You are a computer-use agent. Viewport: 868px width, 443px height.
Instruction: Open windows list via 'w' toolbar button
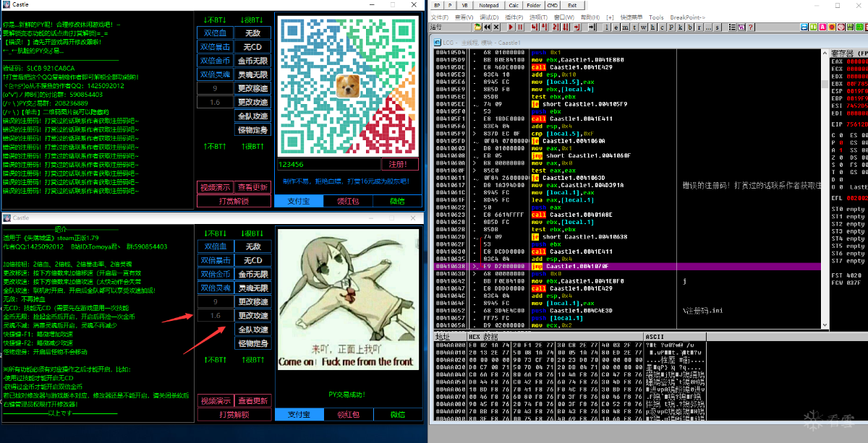pos(644,27)
